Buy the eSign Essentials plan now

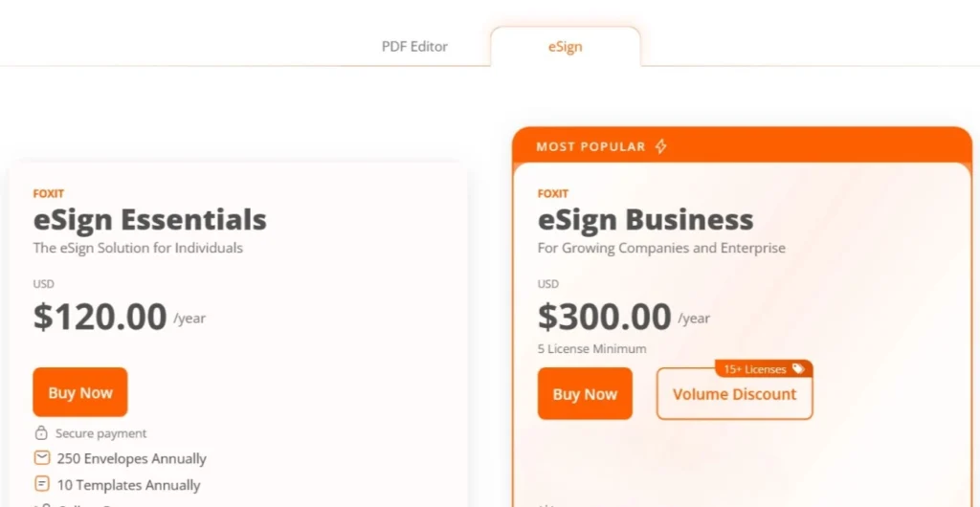point(80,392)
